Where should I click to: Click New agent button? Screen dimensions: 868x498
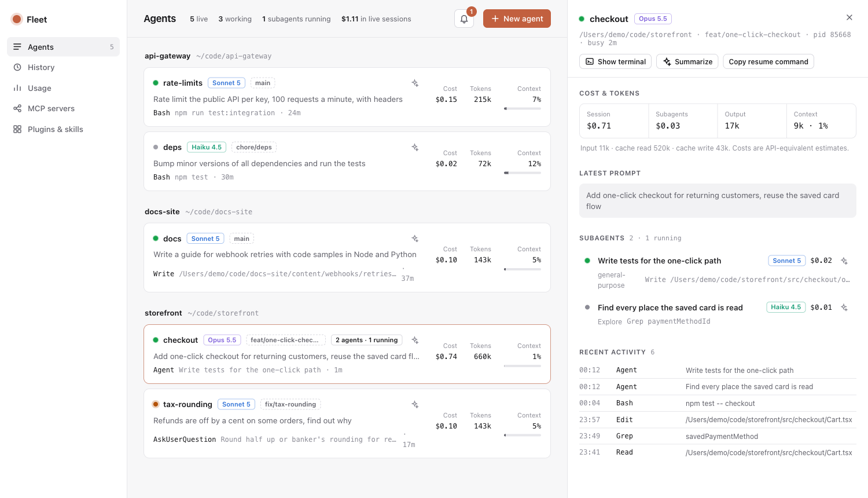point(517,19)
